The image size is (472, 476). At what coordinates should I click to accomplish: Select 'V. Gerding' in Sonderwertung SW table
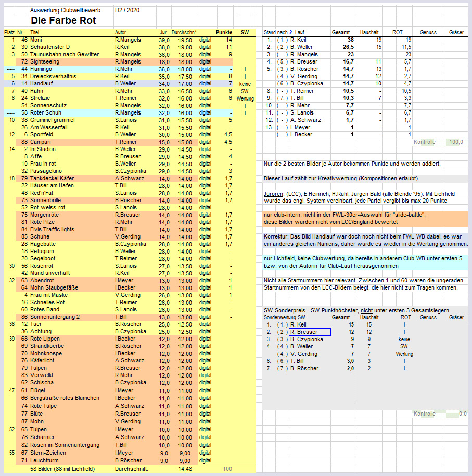tap(304, 354)
